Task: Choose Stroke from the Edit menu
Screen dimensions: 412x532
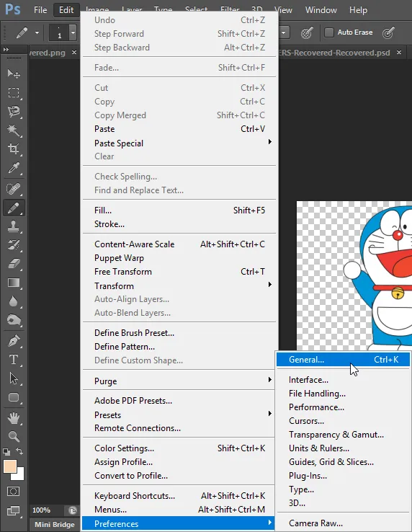Action: (179, 224)
